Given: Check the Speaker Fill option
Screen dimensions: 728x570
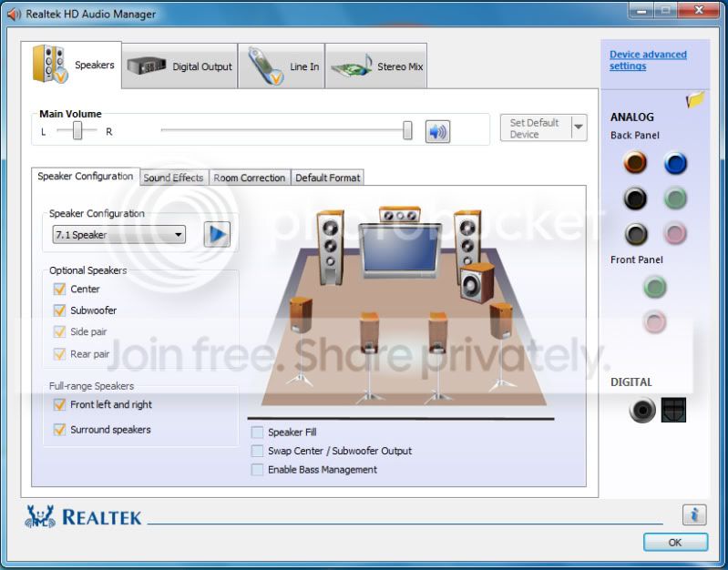Looking at the screenshot, I should (257, 433).
